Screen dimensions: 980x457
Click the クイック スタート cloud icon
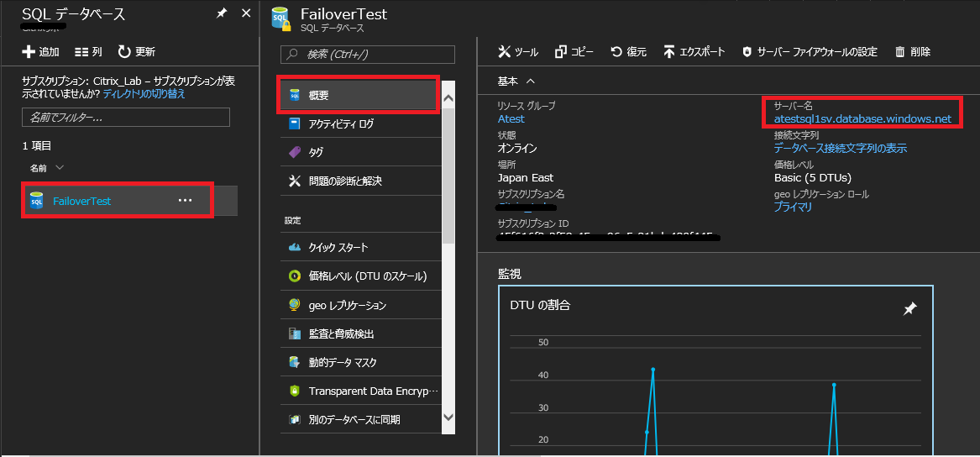[295, 247]
